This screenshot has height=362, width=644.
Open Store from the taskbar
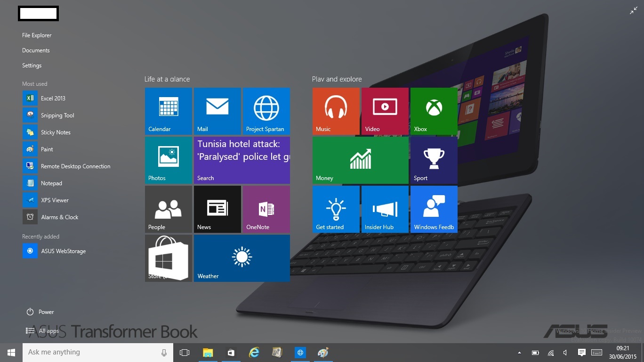coord(231,353)
